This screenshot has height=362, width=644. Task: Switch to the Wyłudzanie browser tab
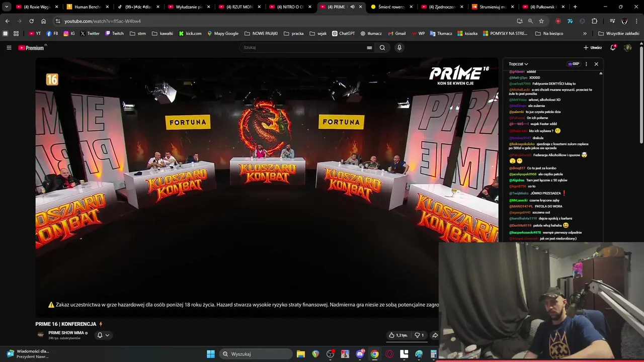pyautogui.click(x=190, y=7)
